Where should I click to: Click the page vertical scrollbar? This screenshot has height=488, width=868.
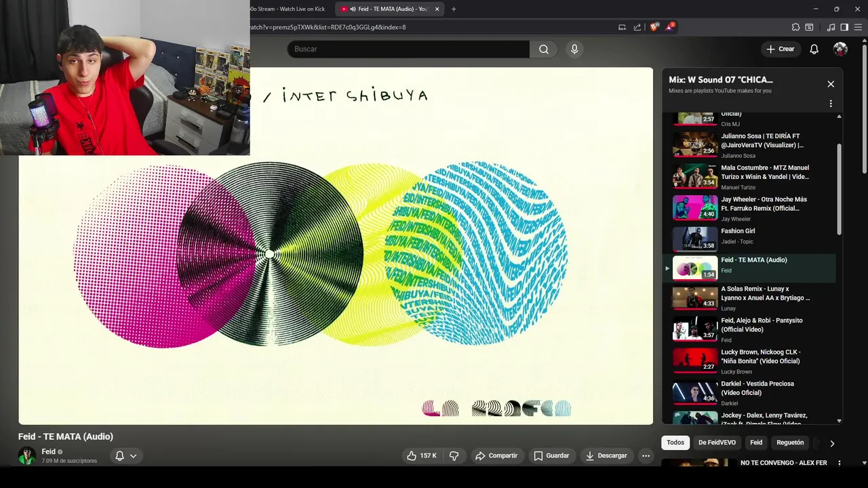(864, 108)
